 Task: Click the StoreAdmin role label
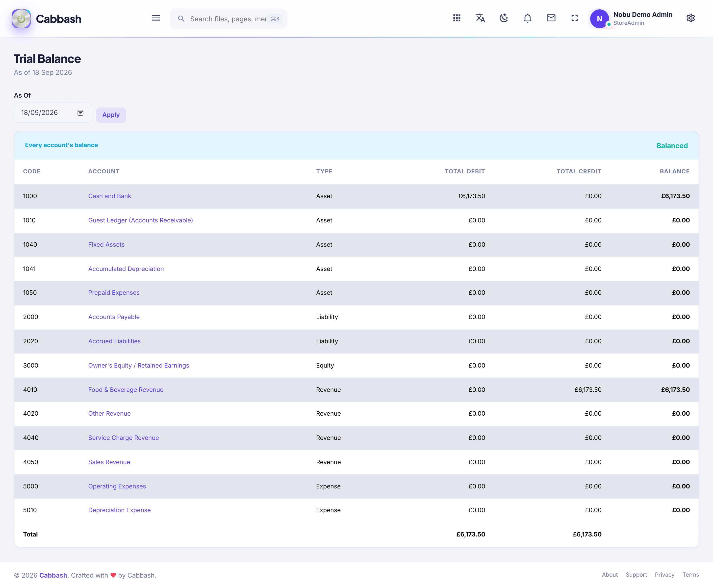coord(628,23)
